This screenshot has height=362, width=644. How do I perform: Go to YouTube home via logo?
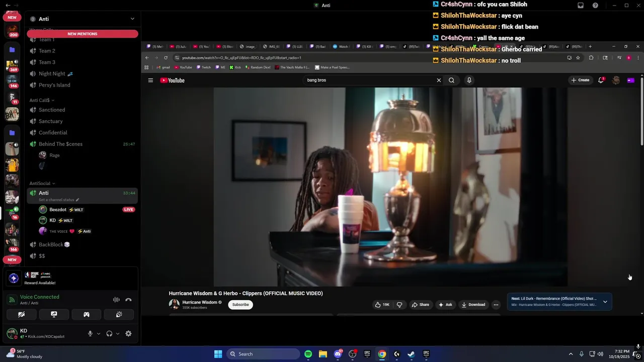coord(173,80)
